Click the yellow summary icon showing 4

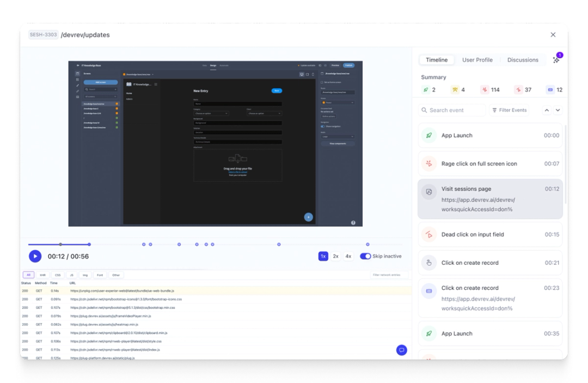[455, 90]
